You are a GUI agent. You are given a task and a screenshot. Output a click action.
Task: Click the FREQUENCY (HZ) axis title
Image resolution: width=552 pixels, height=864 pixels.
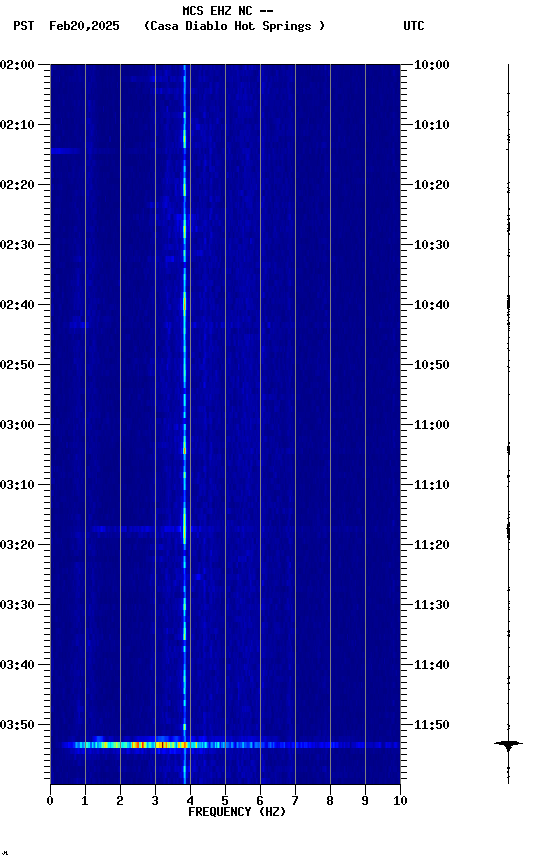[237, 812]
